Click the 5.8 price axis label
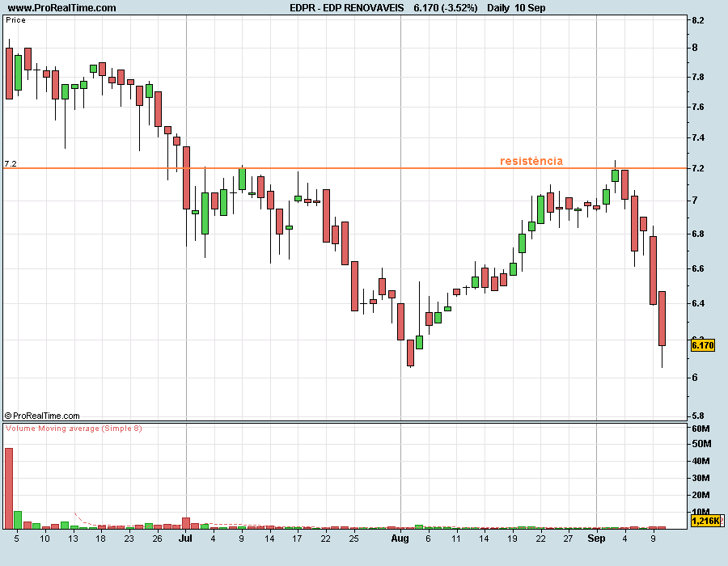 point(698,416)
